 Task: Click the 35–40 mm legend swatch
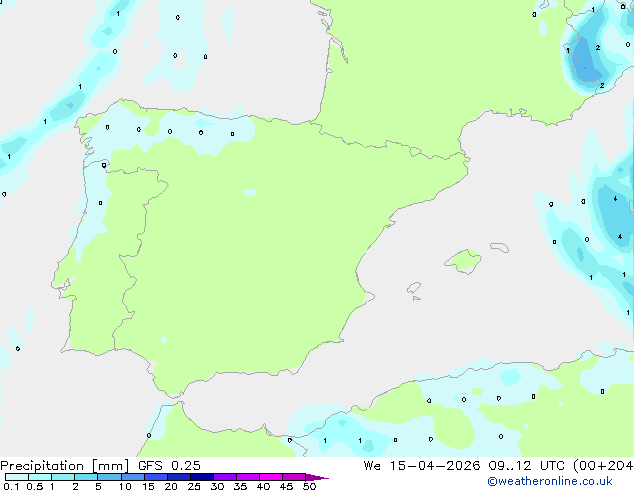[x=248, y=477]
